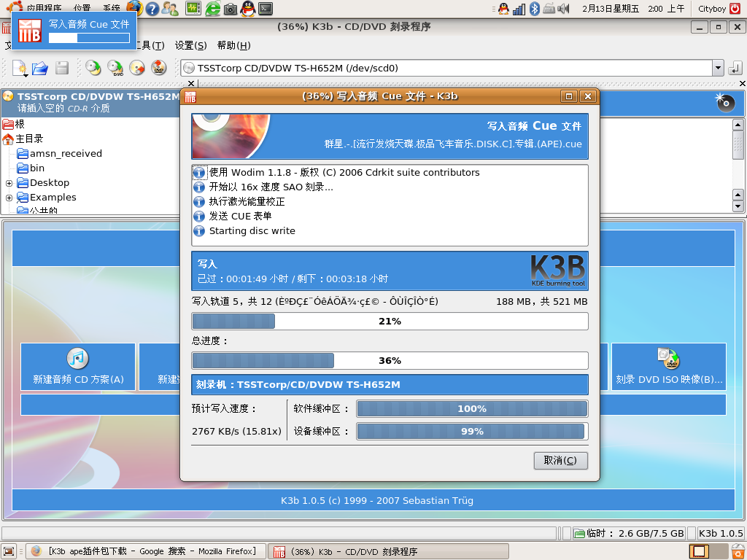This screenshot has height=560, width=747.
Task: Click the QQ penguin tray icon
Action: pos(503,9)
